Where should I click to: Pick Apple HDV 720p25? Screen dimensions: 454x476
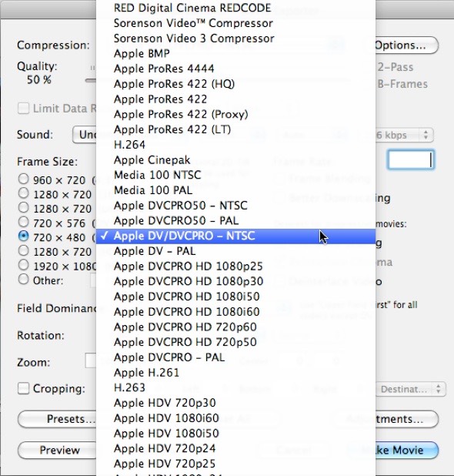(x=235, y=464)
